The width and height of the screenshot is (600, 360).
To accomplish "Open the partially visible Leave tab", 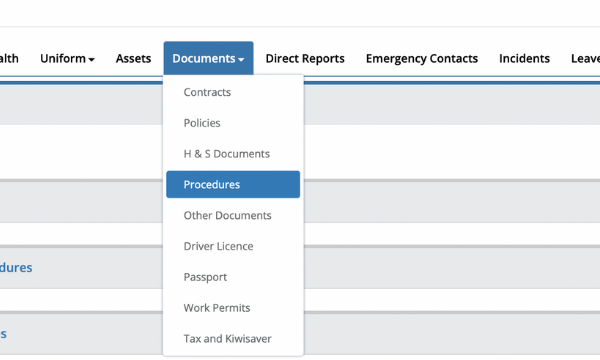I will 585,59.
